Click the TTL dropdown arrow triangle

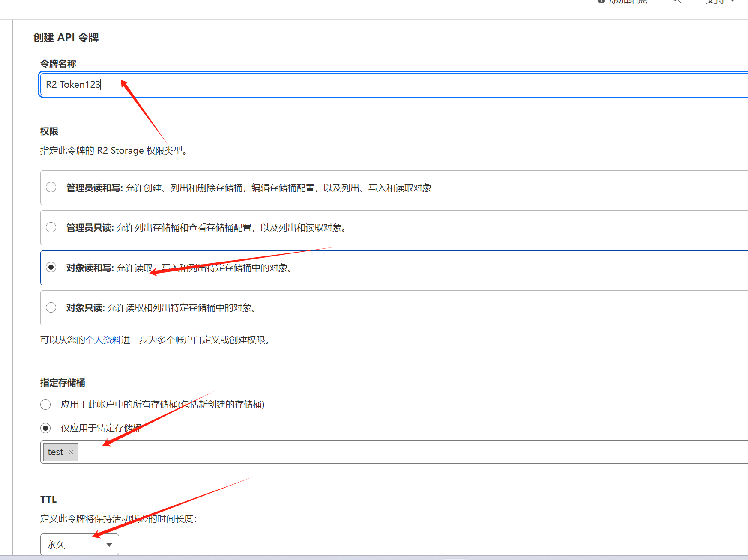[109, 545]
